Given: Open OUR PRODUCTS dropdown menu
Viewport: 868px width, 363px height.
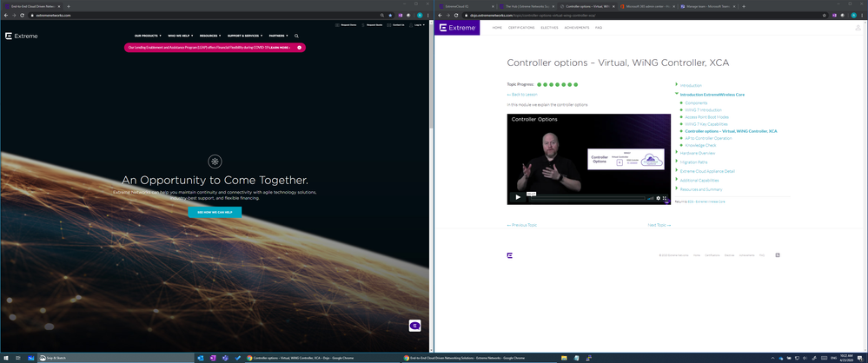Looking at the screenshot, I should (146, 36).
